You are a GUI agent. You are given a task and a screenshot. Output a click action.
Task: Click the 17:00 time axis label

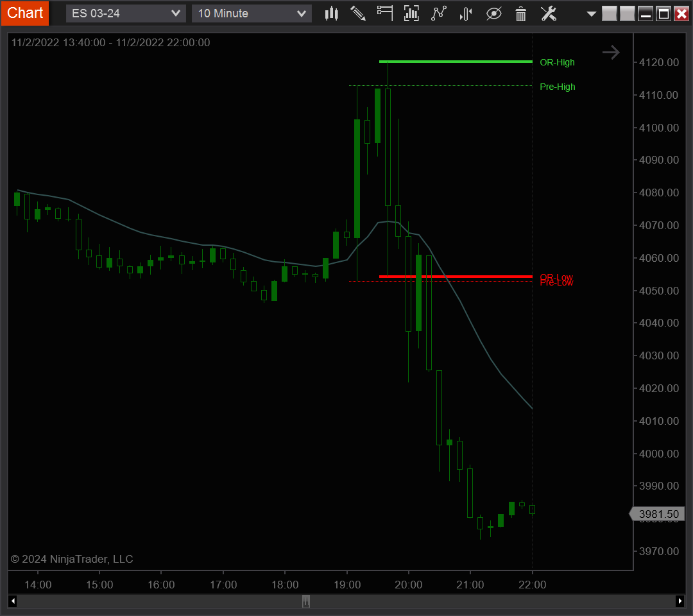(x=223, y=585)
